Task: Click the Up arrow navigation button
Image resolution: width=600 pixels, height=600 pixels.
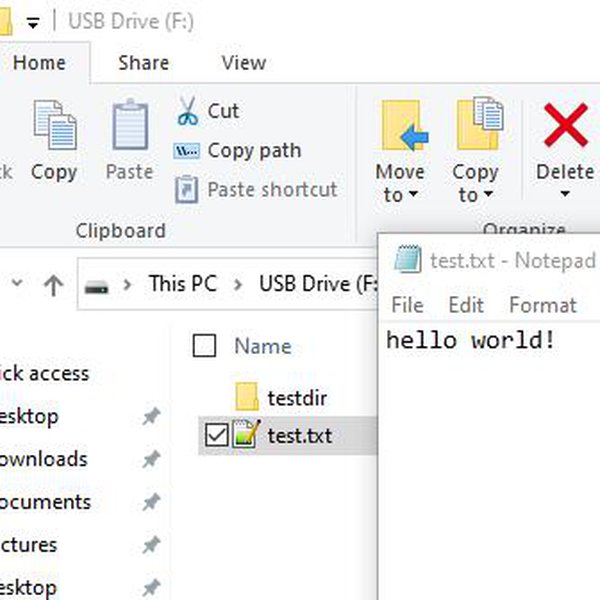Action: click(x=53, y=284)
